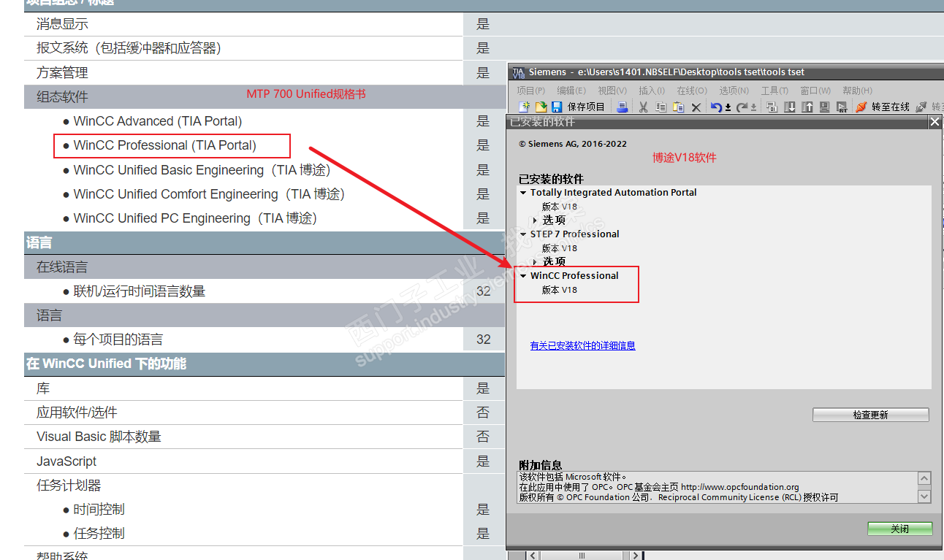
Task: Open the redo history dropdown arrow
Action: click(753, 108)
